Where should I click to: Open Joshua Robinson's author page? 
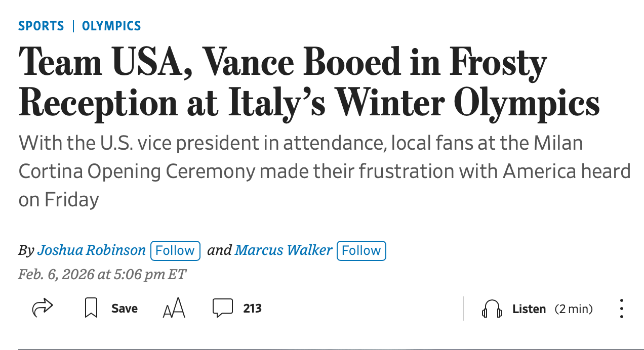coord(92,250)
